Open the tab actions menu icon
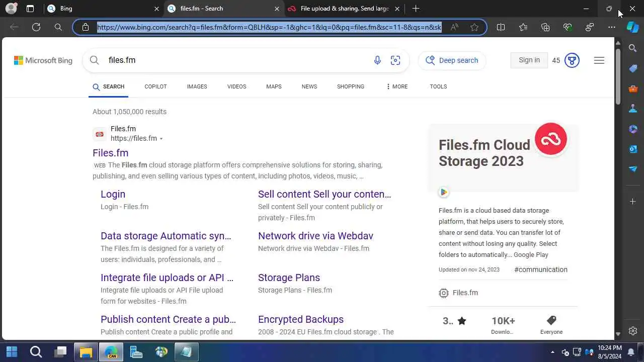644x362 pixels. (x=30, y=9)
